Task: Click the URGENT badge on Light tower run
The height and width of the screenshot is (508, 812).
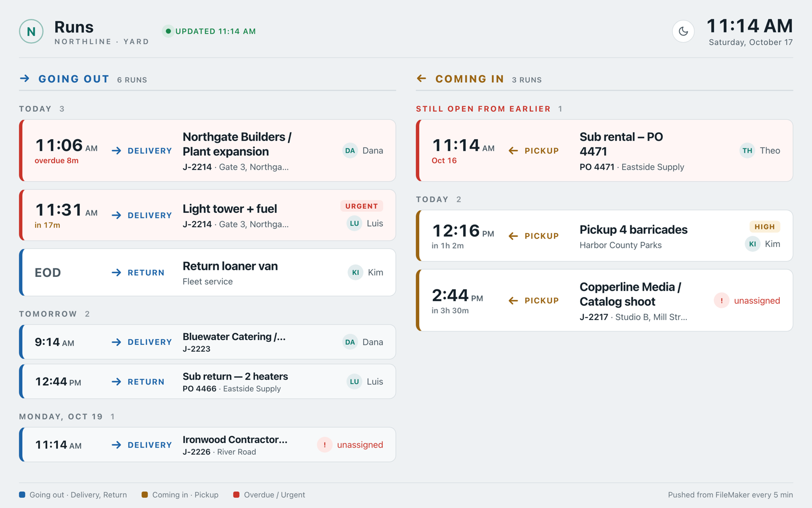Action: point(361,206)
